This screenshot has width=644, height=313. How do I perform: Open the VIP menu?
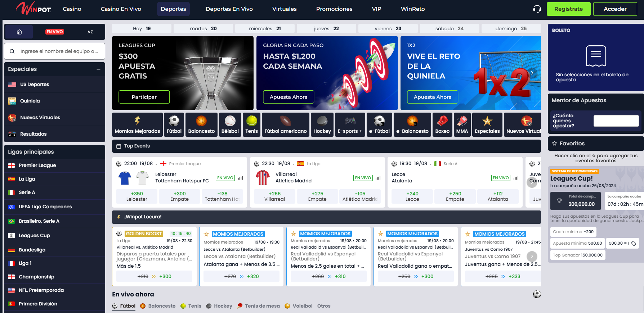coord(376,9)
